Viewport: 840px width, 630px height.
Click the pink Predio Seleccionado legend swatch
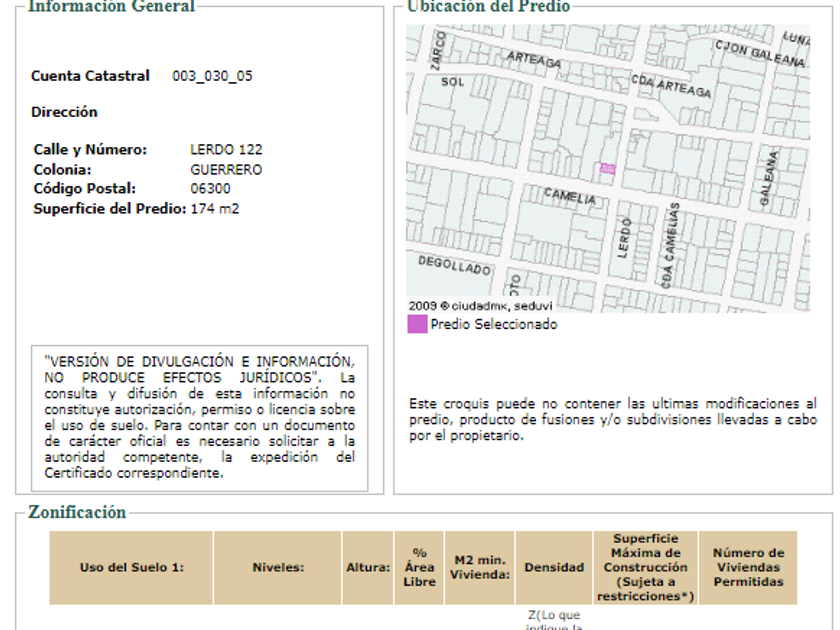coord(417,324)
